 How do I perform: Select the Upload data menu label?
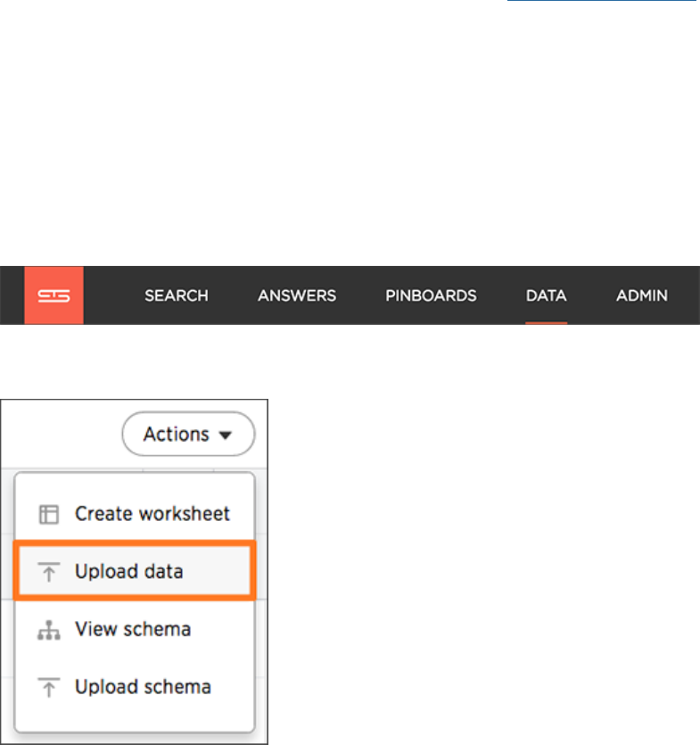point(129,572)
